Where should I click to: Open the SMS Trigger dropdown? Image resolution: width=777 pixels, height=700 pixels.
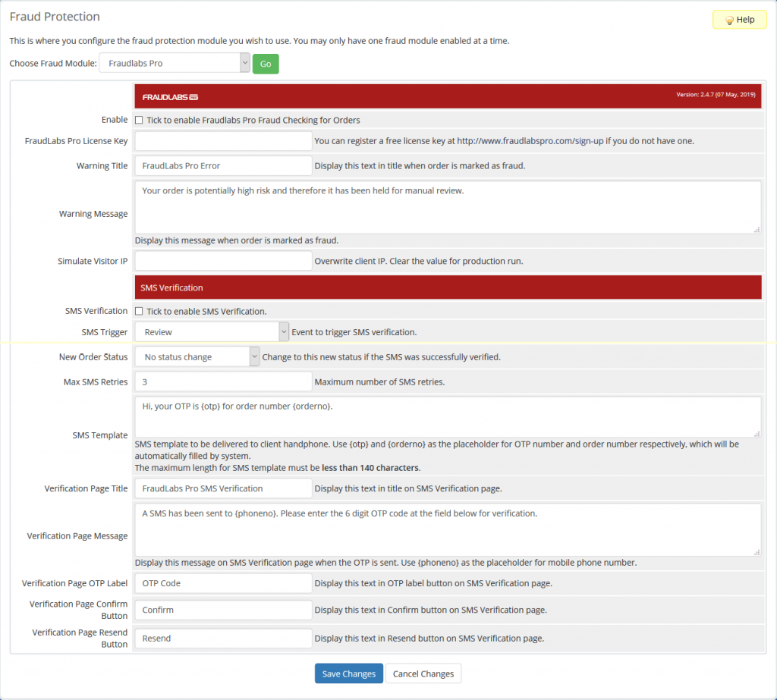coord(210,331)
